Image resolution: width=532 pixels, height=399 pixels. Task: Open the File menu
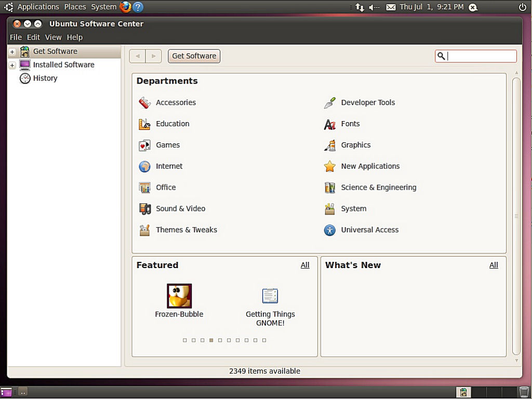[16, 37]
